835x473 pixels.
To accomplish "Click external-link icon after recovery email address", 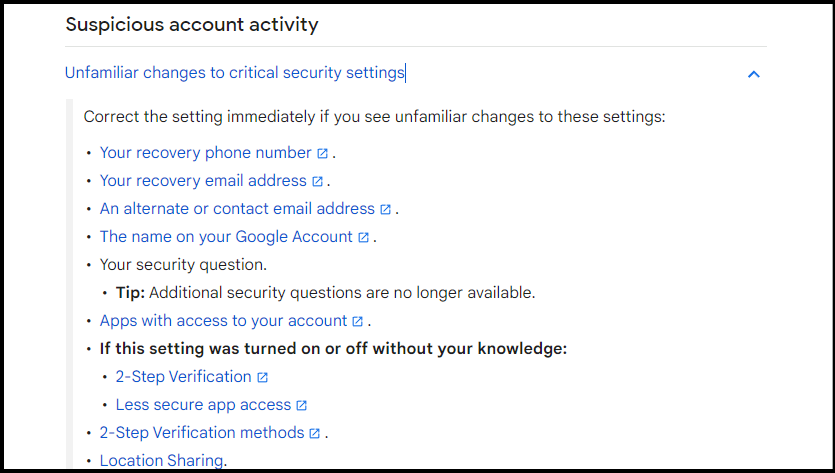I will (x=317, y=182).
